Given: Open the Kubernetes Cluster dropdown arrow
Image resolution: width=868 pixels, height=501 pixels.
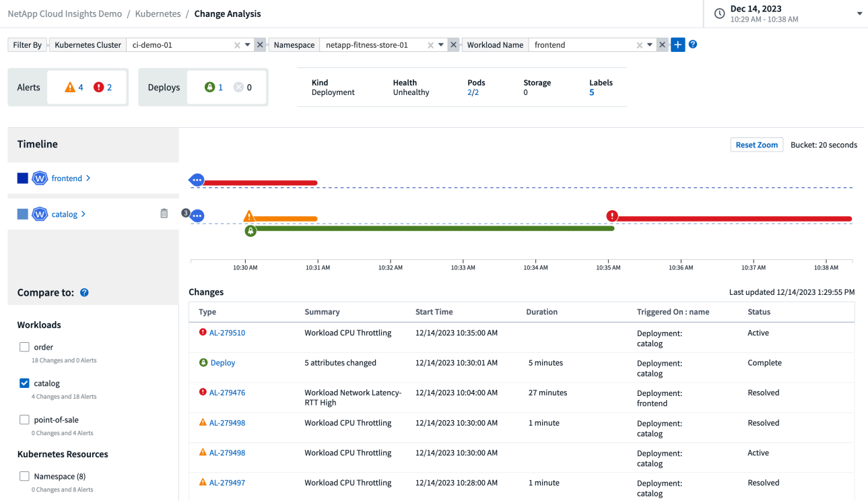Looking at the screenshot, I should click(x=248, y=45).
